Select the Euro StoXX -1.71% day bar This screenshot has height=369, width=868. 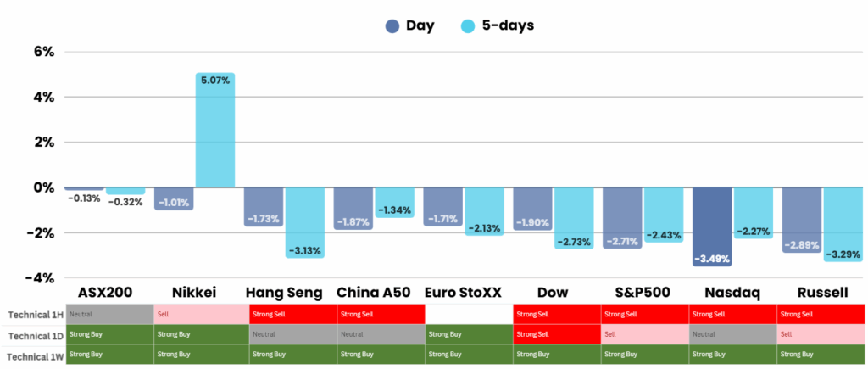(442, 206)
